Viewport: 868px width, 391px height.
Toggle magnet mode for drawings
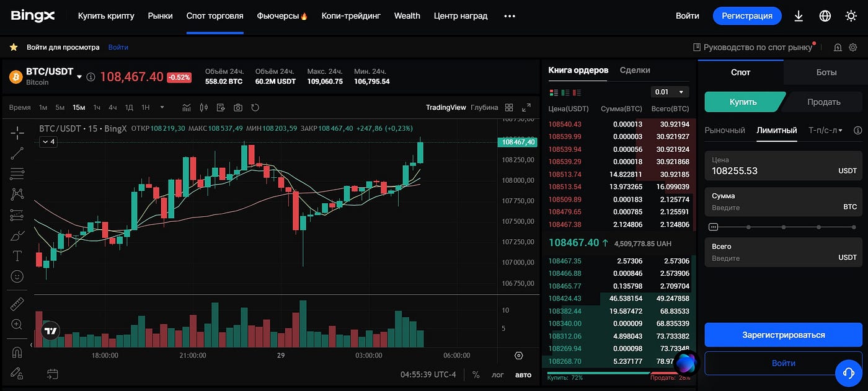17,353
